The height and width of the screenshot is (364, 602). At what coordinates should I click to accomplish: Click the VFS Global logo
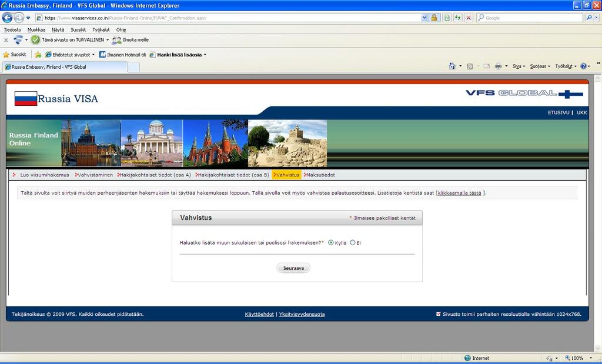coord(524,93)
